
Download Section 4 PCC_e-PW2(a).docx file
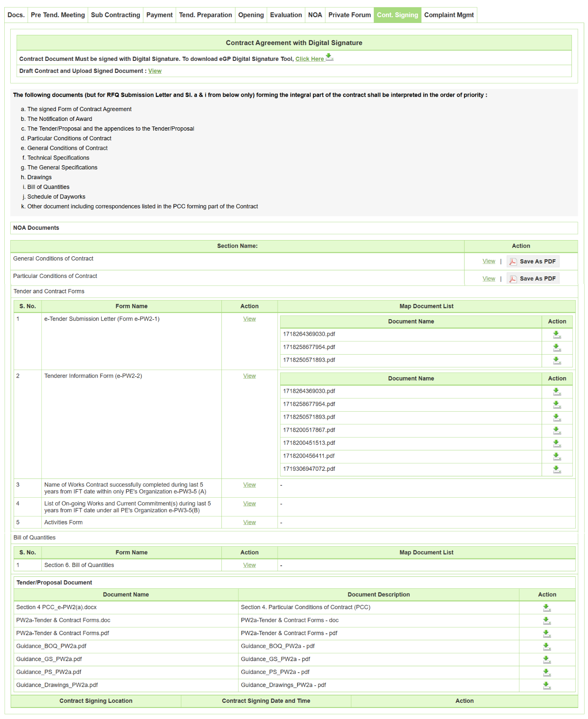547,608
